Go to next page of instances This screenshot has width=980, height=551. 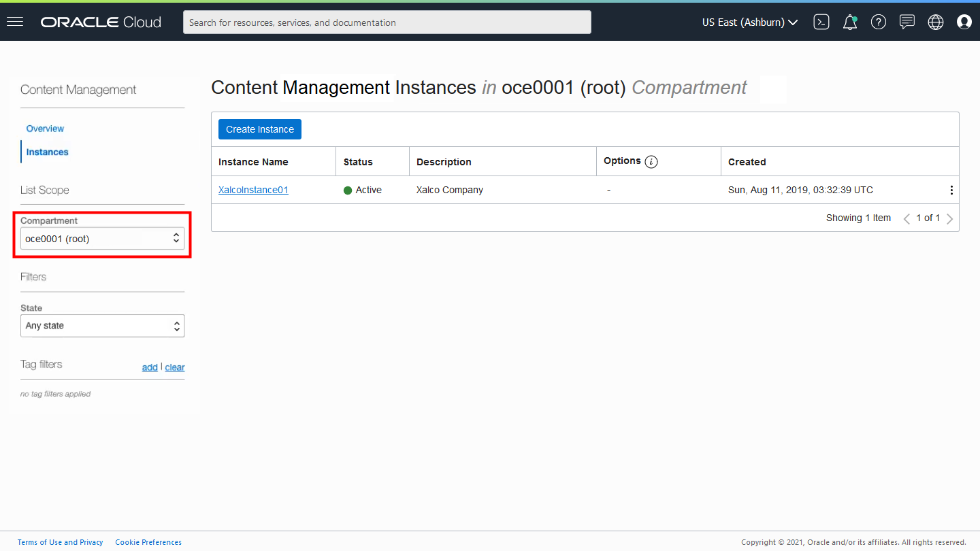[950, 218]
